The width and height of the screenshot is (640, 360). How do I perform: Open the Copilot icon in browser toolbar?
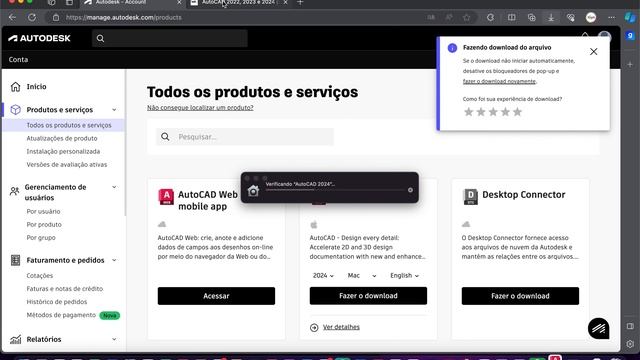630,18
